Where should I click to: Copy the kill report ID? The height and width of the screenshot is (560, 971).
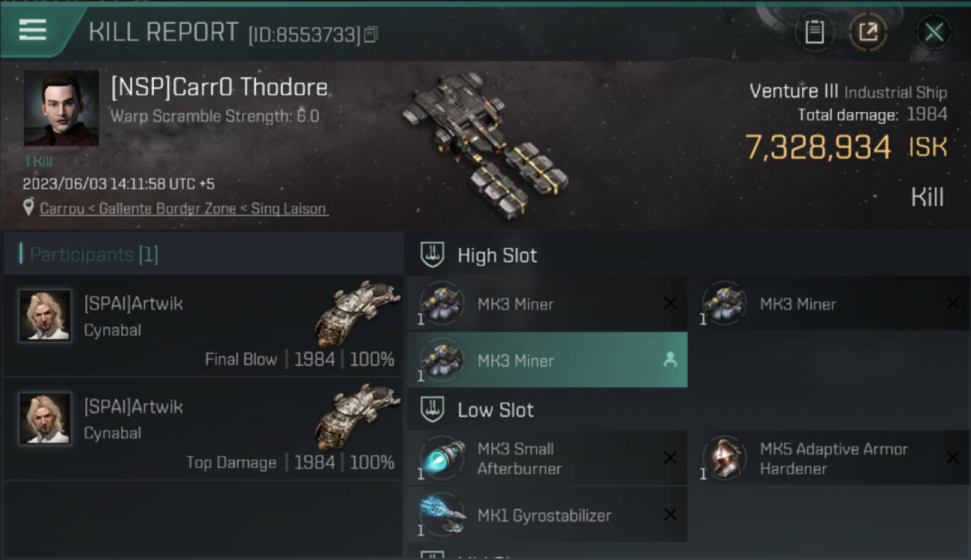[371, 34]
